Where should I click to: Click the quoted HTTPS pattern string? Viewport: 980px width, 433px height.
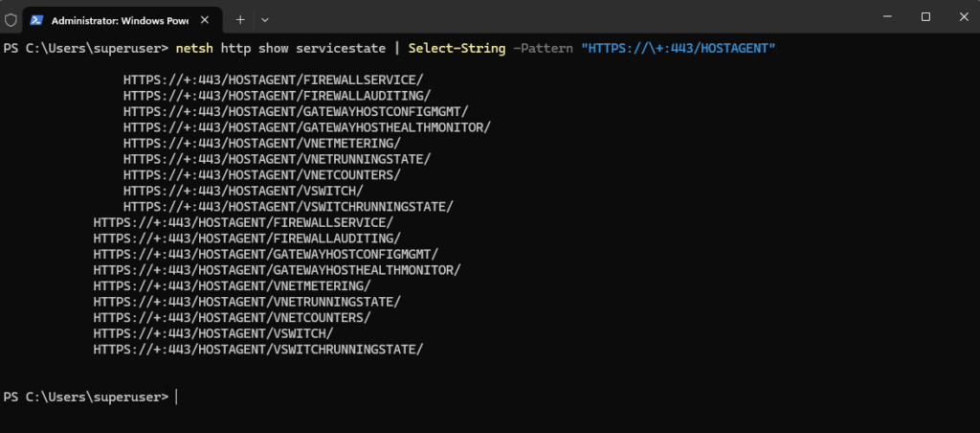click(679, 48)
